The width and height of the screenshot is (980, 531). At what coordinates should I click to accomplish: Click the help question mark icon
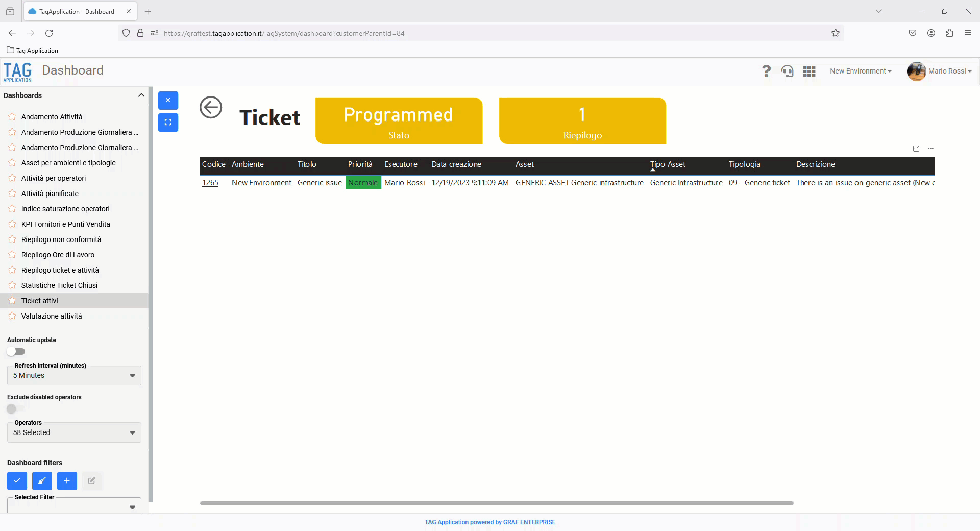(x=766, y=71)
